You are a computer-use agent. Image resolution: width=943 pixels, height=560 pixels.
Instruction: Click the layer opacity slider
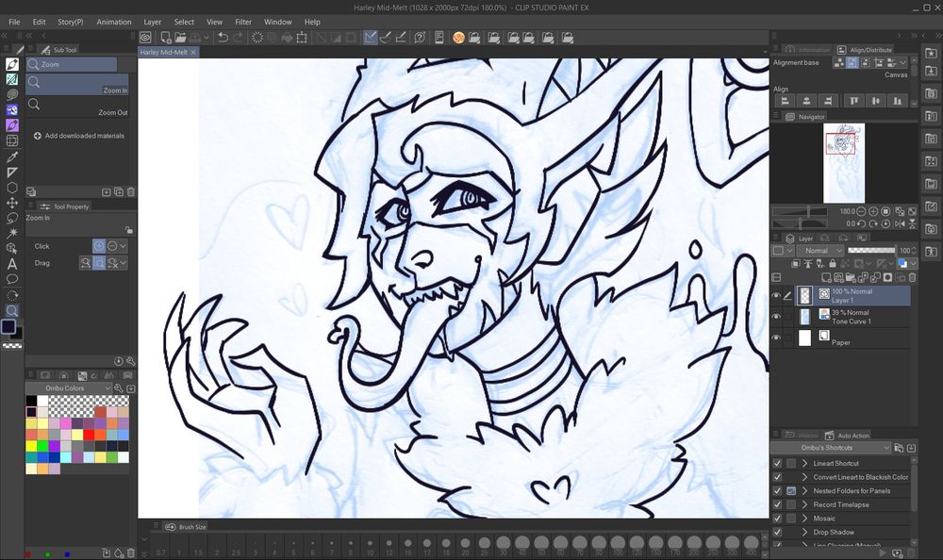872,250
